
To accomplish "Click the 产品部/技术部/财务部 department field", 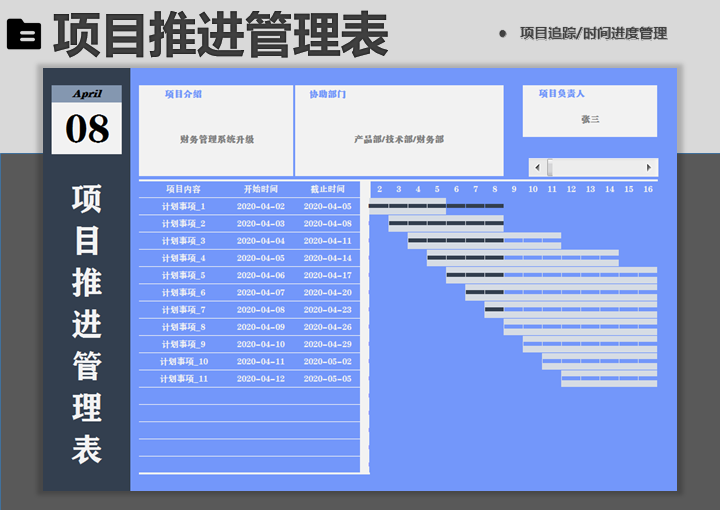I will pyautogui.click(x=398, y=139).
